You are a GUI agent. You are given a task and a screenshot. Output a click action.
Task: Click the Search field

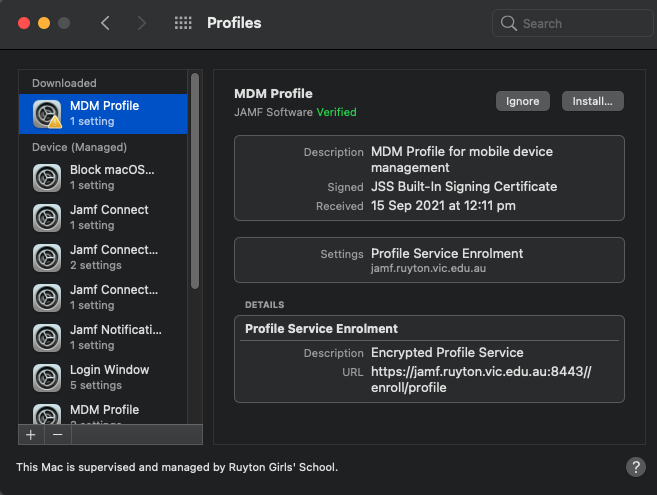point(573,23)
